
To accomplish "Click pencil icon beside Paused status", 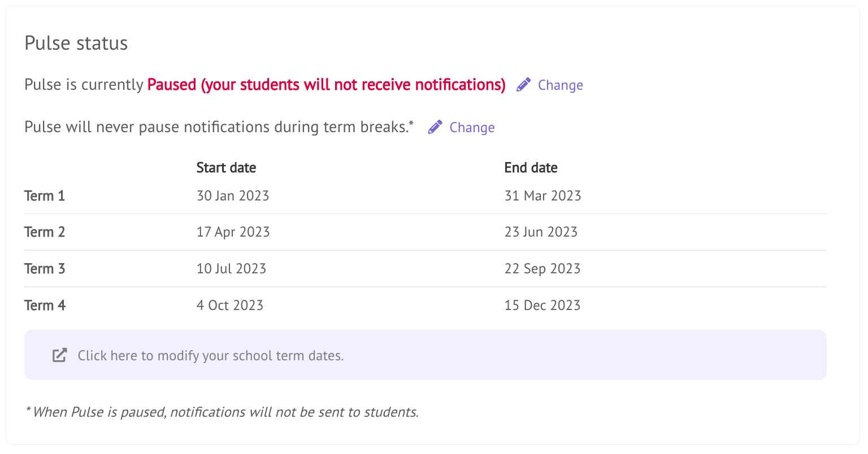I will pyautogui.click(x=523, y=85).
